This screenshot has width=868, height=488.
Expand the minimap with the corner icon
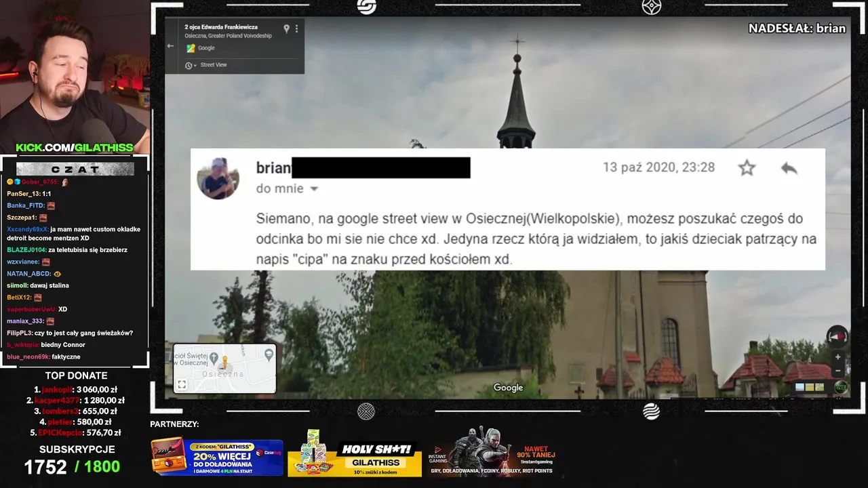click(182, 385)
